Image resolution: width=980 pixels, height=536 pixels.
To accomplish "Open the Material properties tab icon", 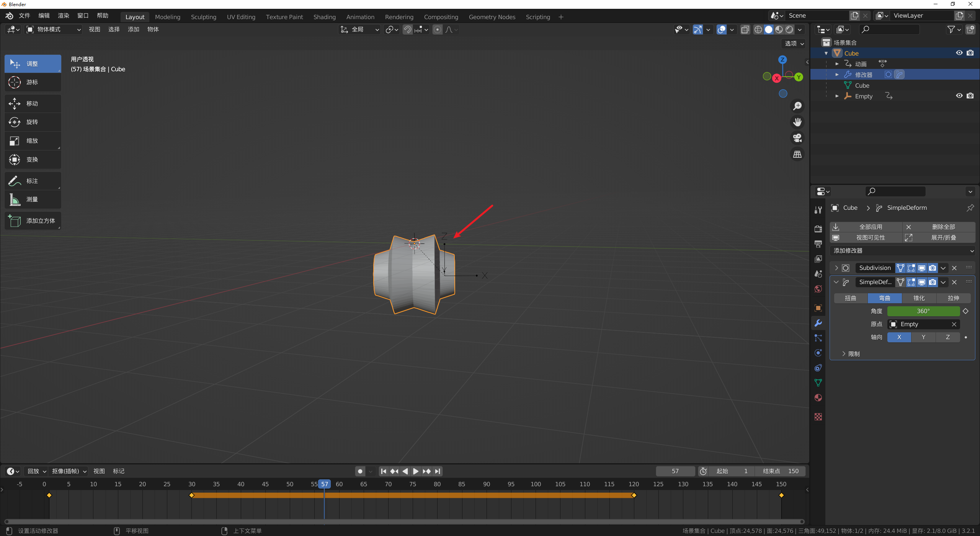I will point(818,398).
